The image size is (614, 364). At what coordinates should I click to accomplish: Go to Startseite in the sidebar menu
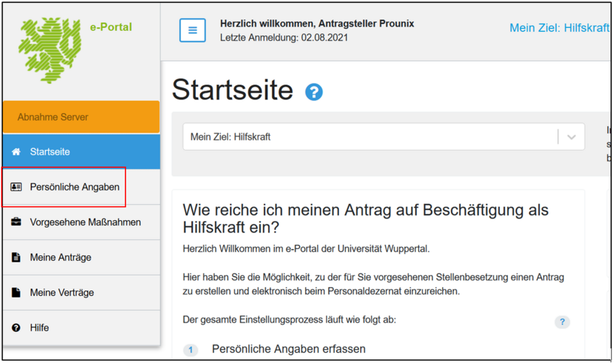(x=50, y=152)
